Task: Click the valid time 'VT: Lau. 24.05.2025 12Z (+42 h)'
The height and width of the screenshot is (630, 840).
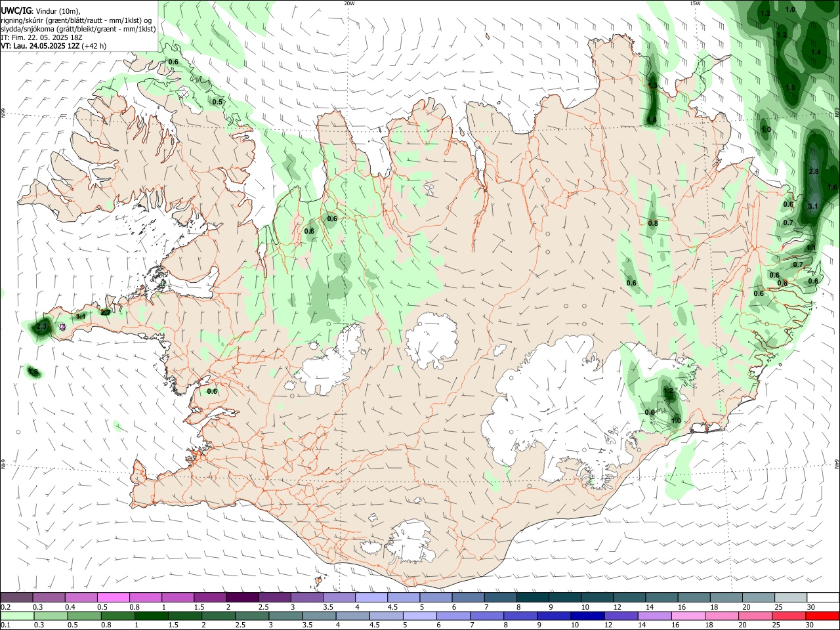Action: (x=53, y=46)
